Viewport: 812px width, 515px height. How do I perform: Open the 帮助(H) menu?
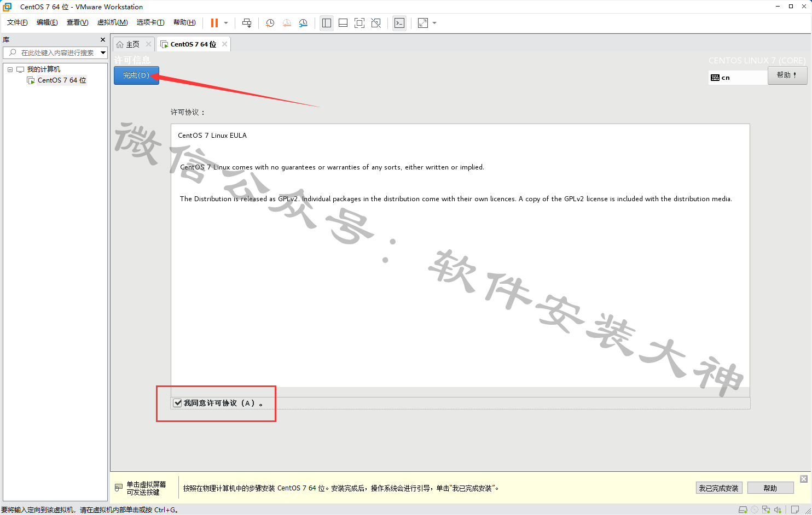(184, 22)
